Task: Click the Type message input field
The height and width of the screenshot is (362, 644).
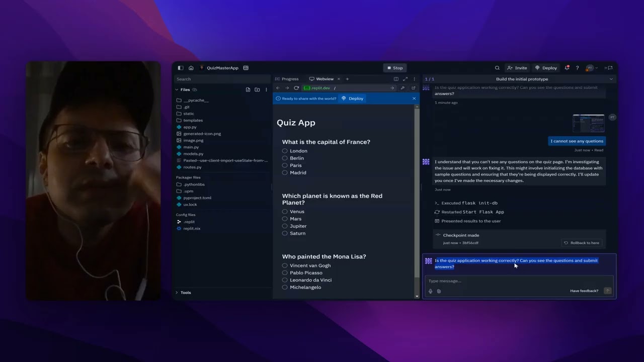Action: tap(518, 281)
